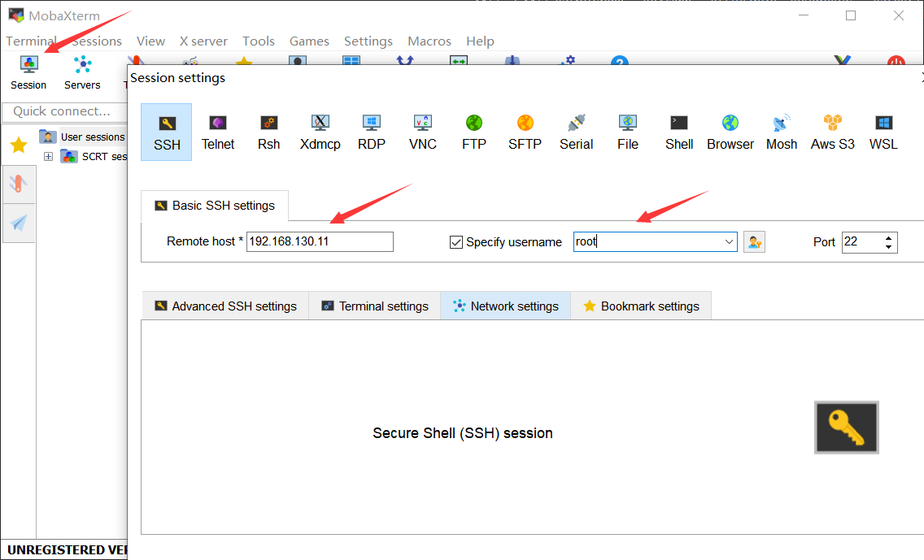Select the WSL session type
Viewport: 924px width, 560px height.
pos(883,132)
